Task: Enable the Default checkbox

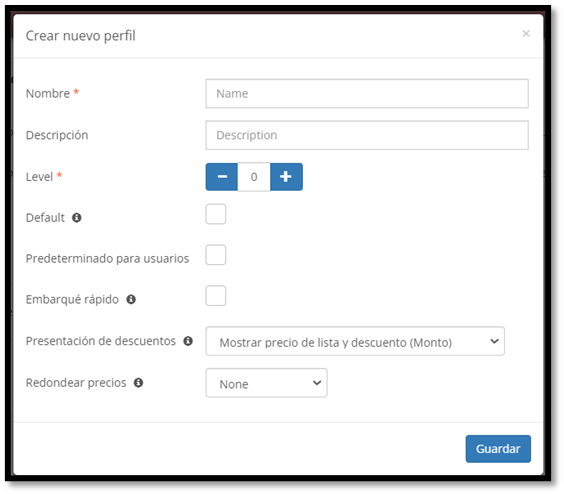Action: coord(216,214)
